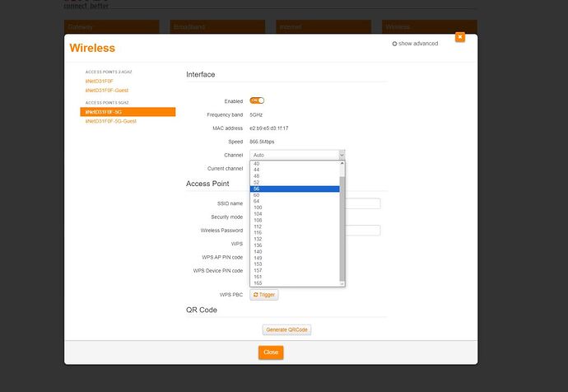The height and width of the screenshot is (392, 568).
Task: Toggle the Enabled interface switch
Action: (x=257, y=100)
